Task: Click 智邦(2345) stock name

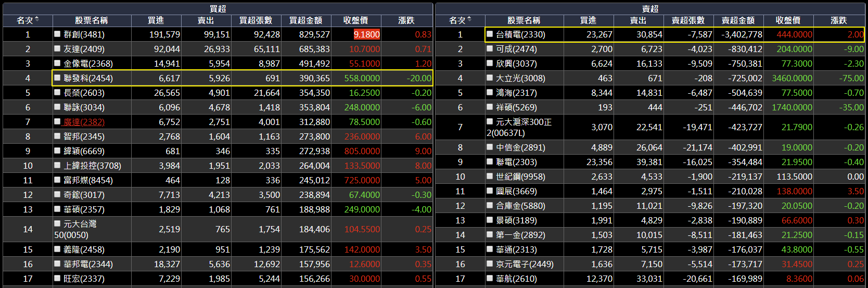Action: coord(84,136)
